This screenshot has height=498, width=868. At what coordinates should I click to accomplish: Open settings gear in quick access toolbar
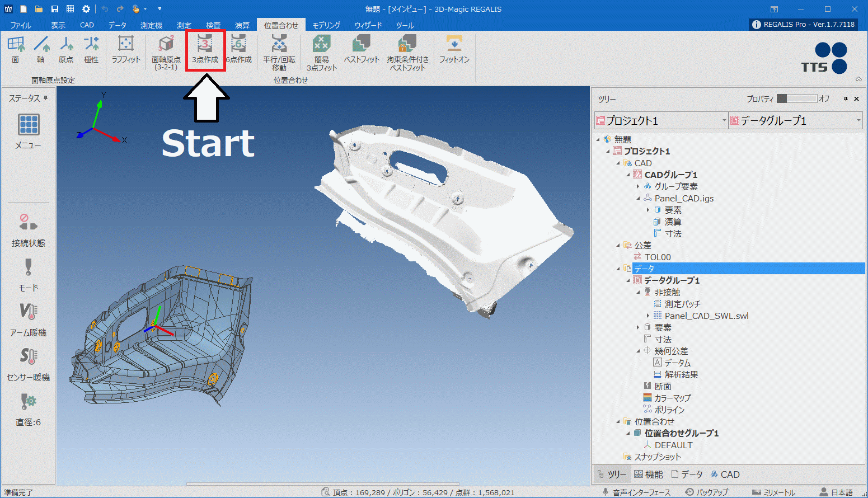86,9
